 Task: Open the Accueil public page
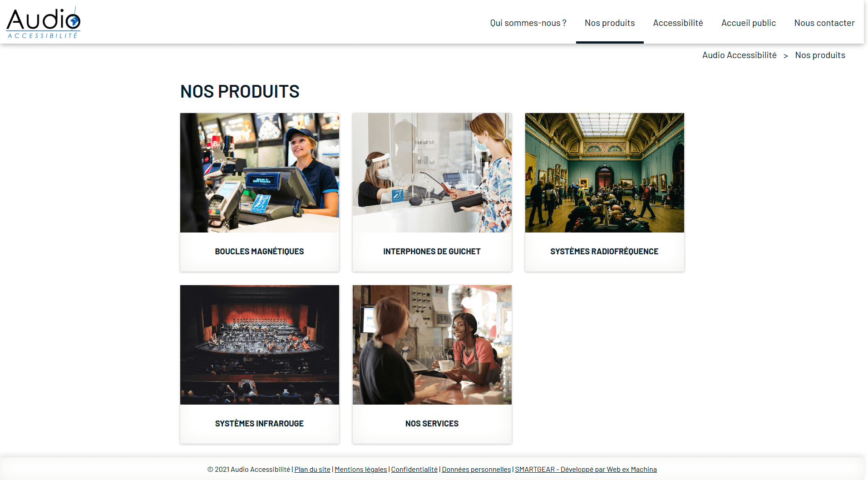749,23
